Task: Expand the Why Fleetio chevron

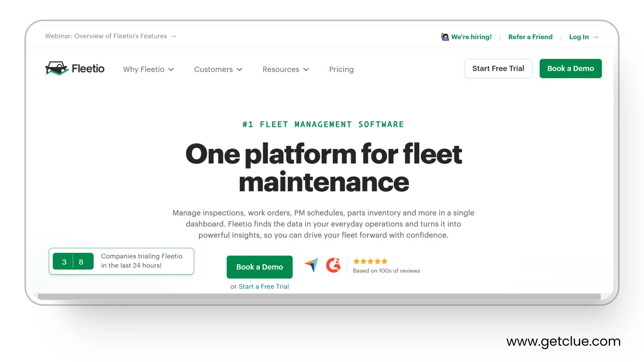Action: (171, 69)
